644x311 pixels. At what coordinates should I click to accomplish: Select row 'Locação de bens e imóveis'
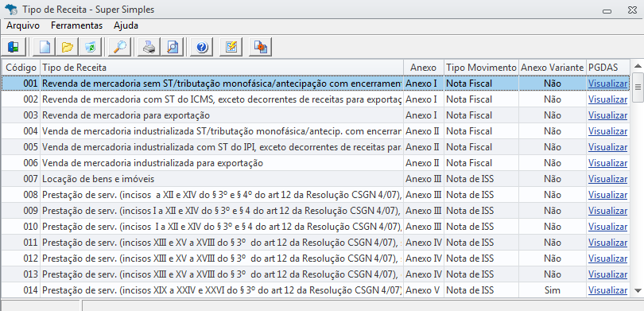(x=316, y=179)
